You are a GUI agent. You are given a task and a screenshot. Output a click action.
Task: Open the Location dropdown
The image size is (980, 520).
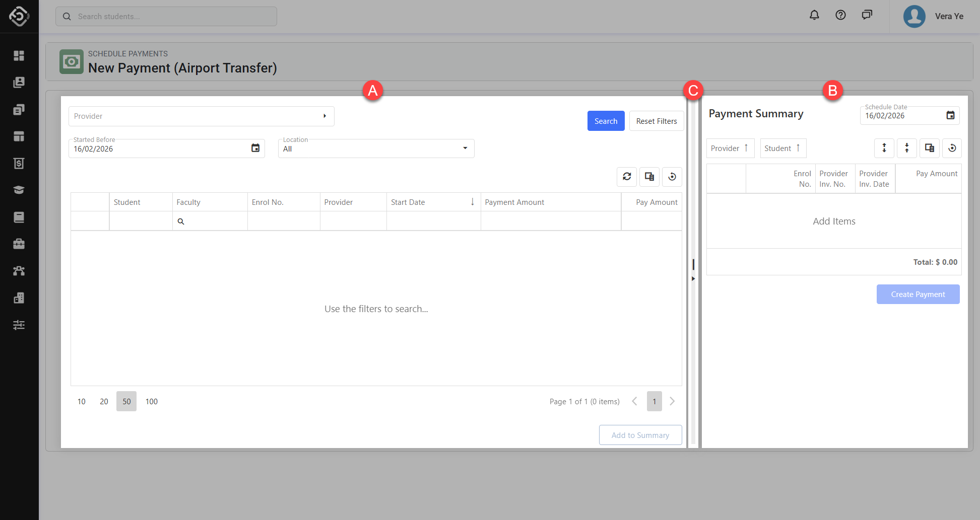tap(465, 148)
